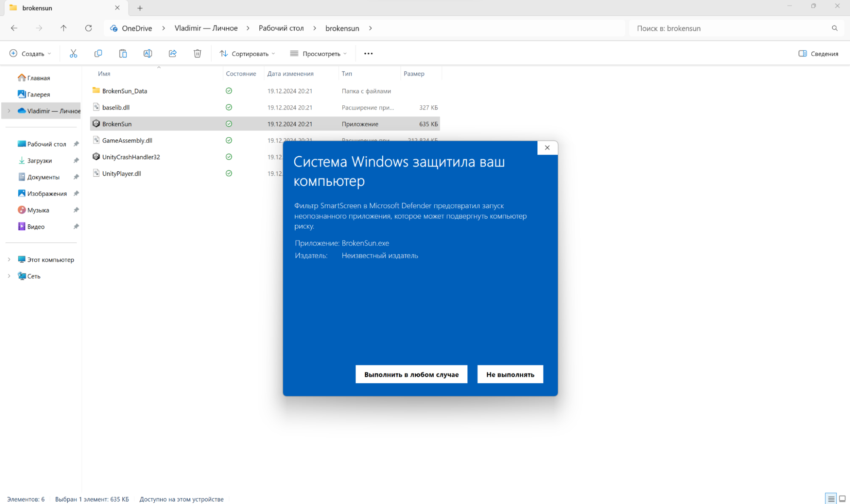Viewport: 850px width, 504px height.
Task: Go up one folder level arrow
Action: pyautogui.click(x=63, y=28)
